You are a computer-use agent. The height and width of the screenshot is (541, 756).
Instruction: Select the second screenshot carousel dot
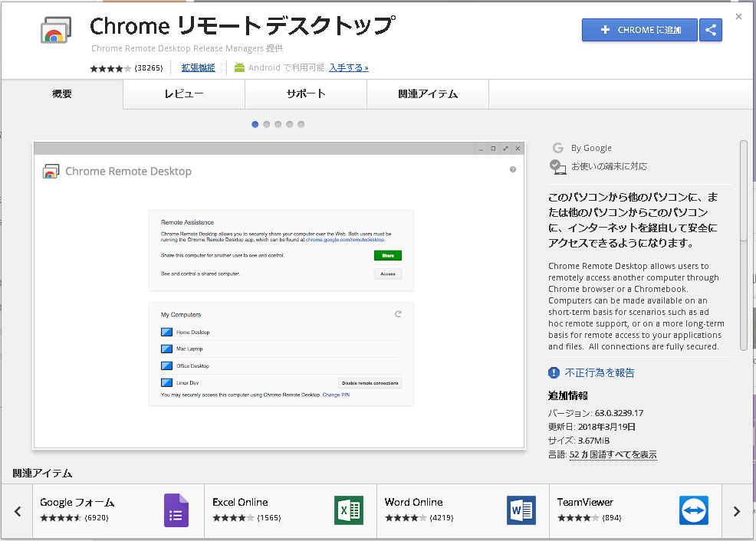pyautogui.click(x=267, y=124)
